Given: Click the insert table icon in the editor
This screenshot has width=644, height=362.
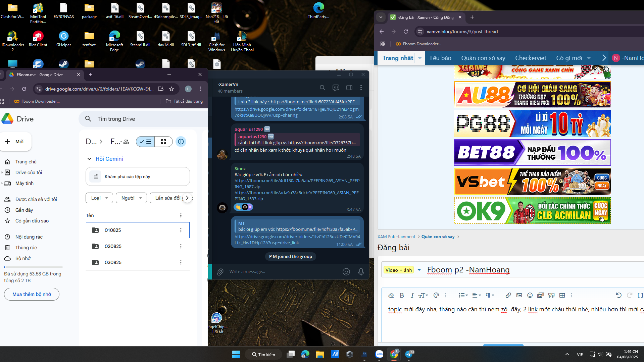Looking at the screenshot, I should coord(562,295).
